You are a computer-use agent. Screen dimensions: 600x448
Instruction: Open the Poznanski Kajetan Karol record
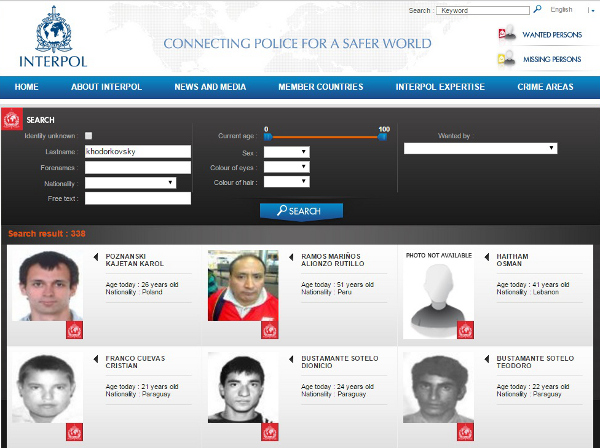tap(134, 262)
